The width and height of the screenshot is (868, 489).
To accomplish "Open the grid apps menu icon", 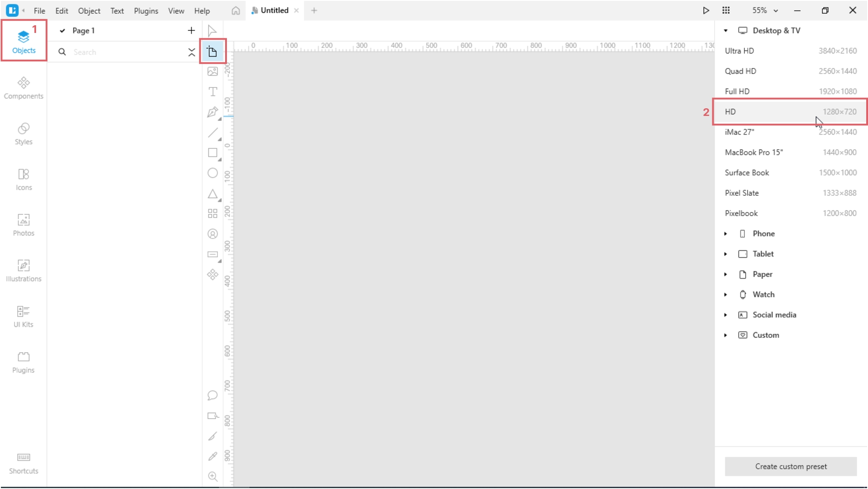I will [726, 10].
